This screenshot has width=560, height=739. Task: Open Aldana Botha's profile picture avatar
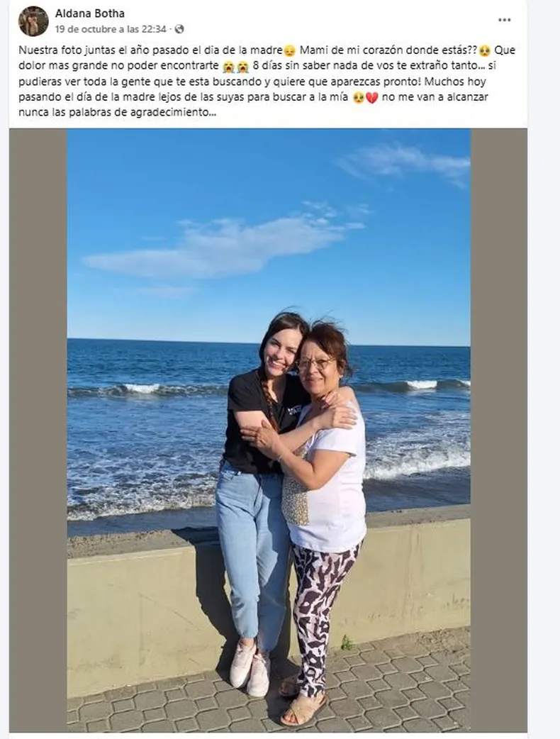[x=33, y=21]
